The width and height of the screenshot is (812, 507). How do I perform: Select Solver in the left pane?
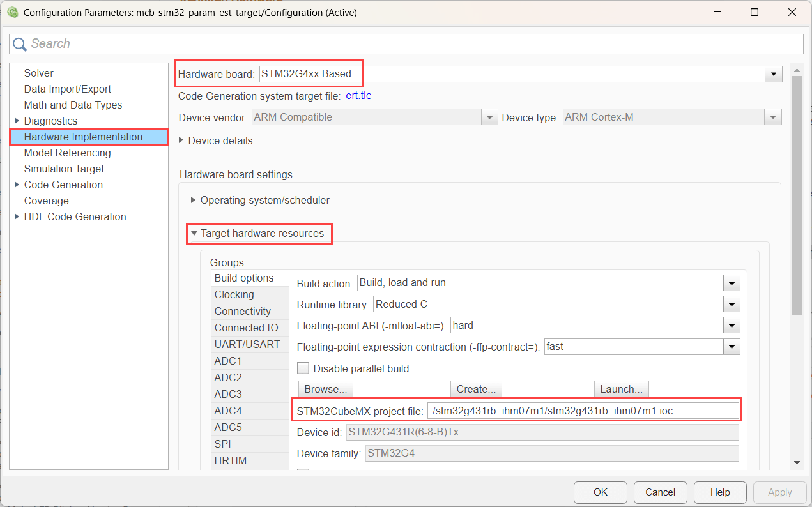39,73
